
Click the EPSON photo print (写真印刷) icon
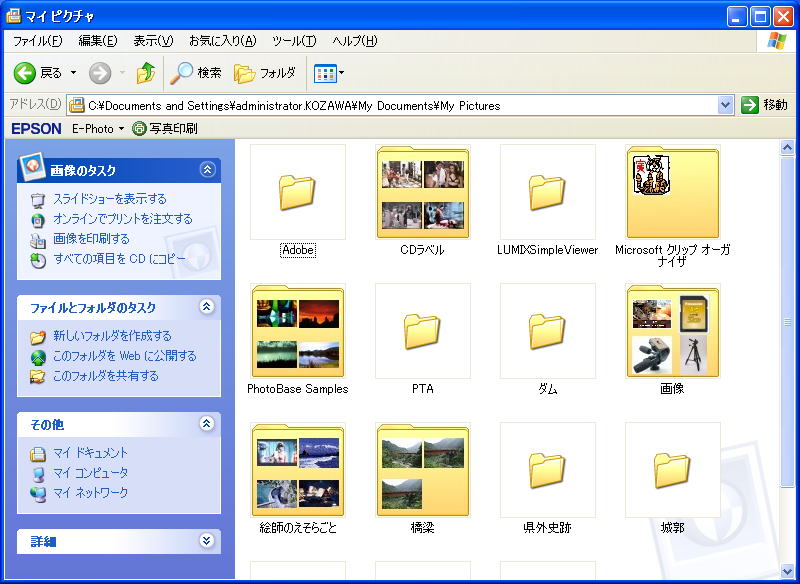tap(140, 129)
